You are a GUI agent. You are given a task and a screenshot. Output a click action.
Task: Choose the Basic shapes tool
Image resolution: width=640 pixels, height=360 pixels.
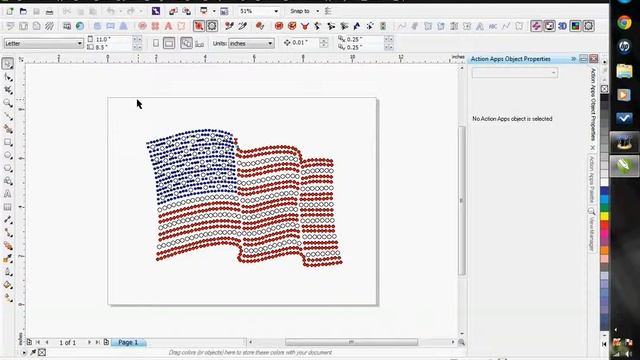click(7, 181)
